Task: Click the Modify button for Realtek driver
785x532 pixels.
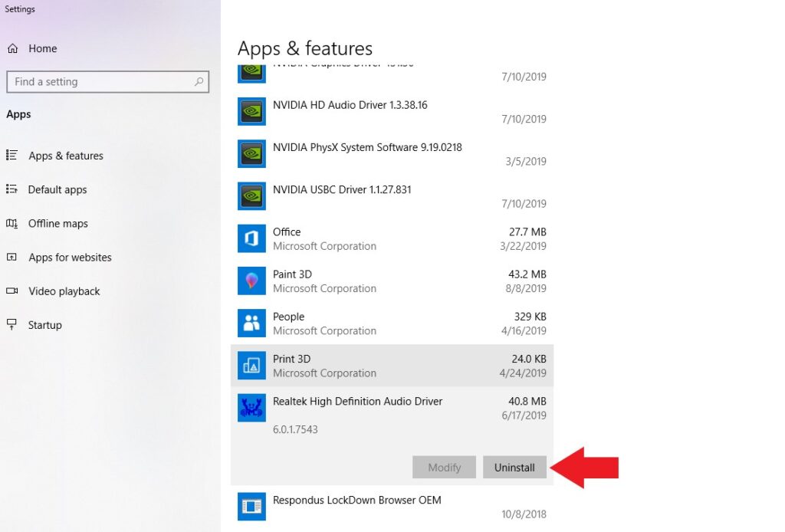Action: click(444, 467)
